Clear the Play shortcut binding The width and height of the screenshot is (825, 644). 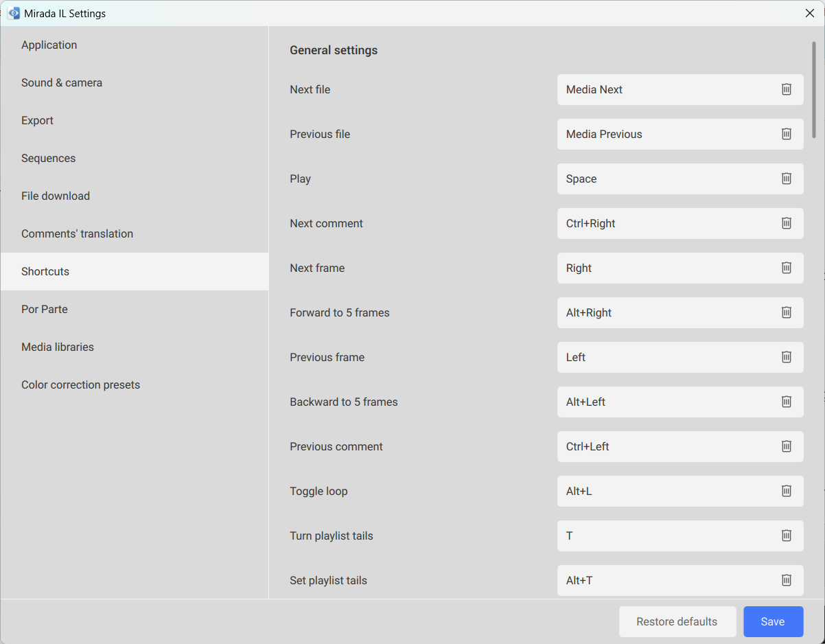click(x=787, y=179)
